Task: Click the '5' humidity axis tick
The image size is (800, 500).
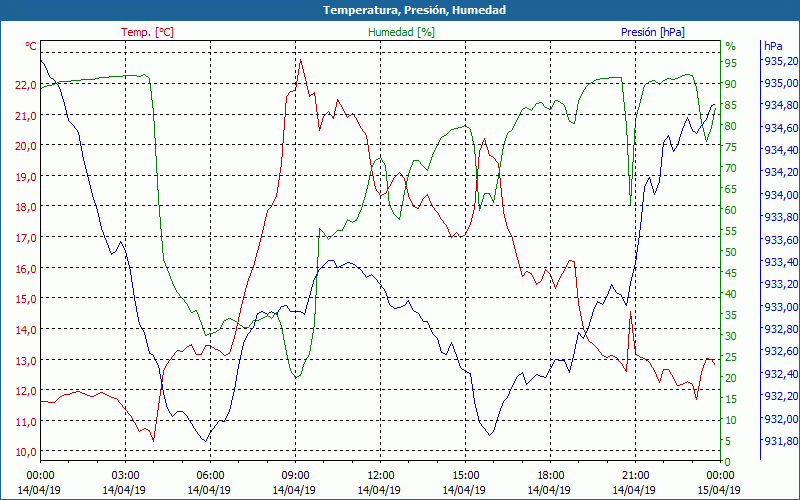Action: [728, 441]
